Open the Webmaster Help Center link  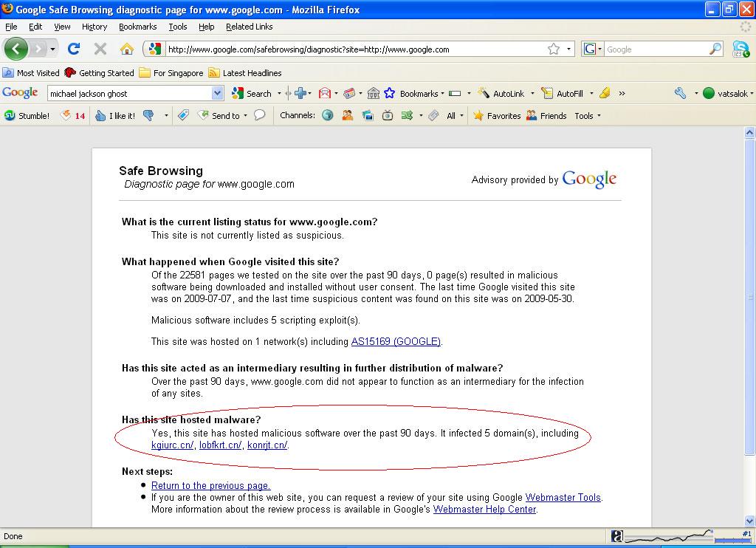pos(484,510)
